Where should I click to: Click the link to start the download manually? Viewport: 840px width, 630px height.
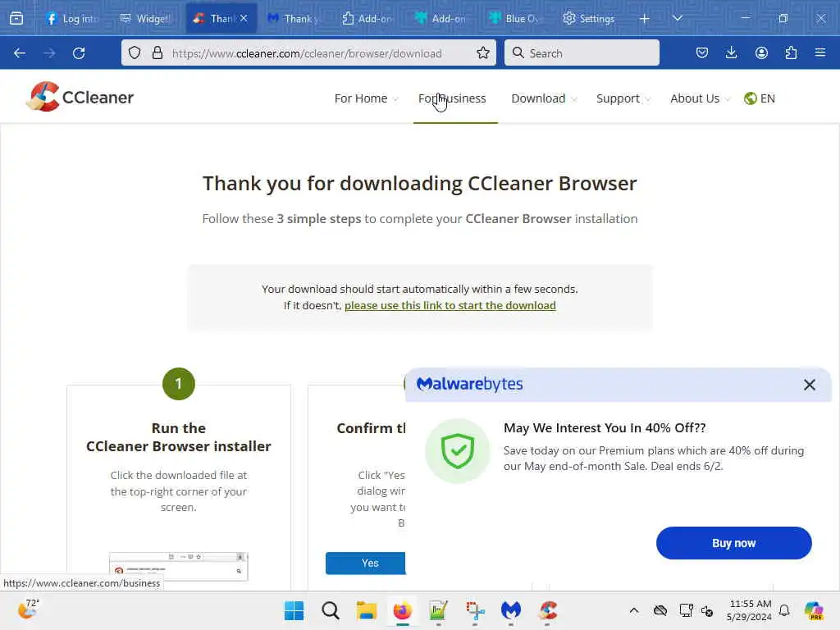pos(450,305)
